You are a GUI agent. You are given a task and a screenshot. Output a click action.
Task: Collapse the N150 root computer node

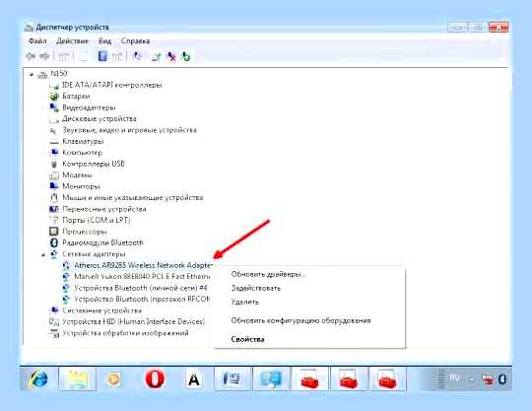32,74
